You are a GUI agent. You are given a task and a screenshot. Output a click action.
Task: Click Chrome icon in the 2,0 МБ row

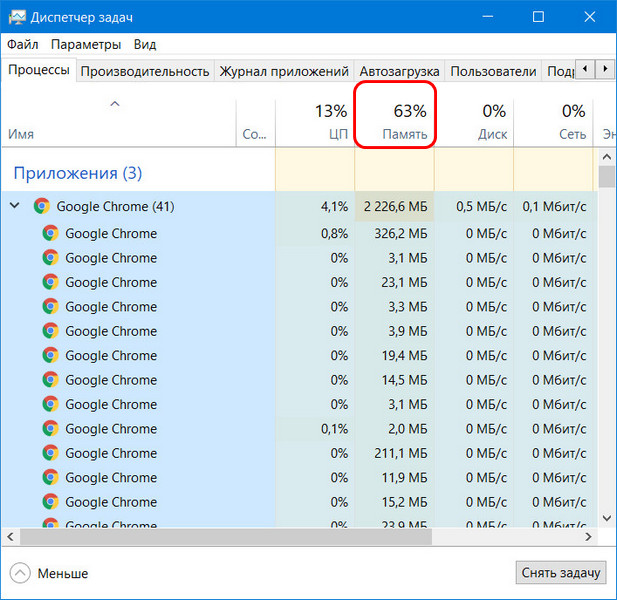[x=50, y=428]
